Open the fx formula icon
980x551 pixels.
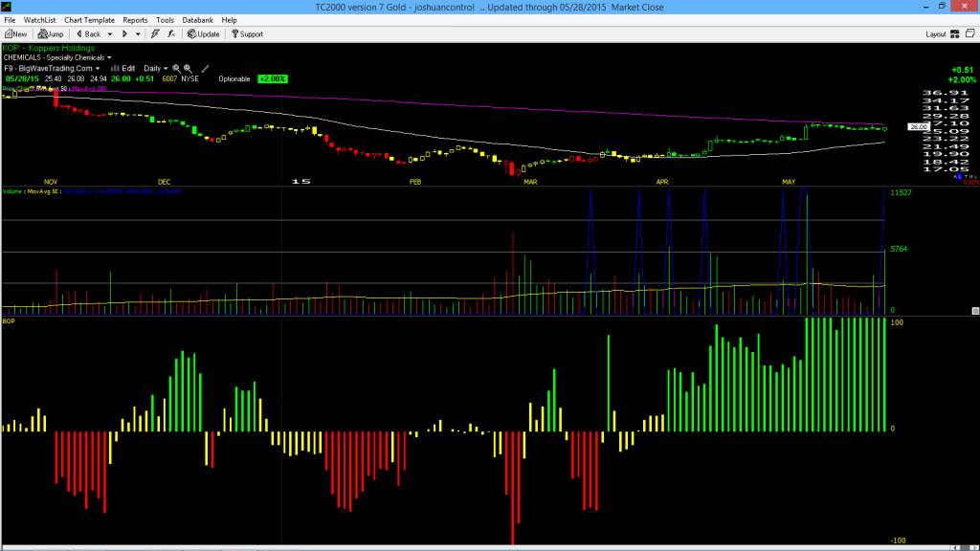coord(171,34)
